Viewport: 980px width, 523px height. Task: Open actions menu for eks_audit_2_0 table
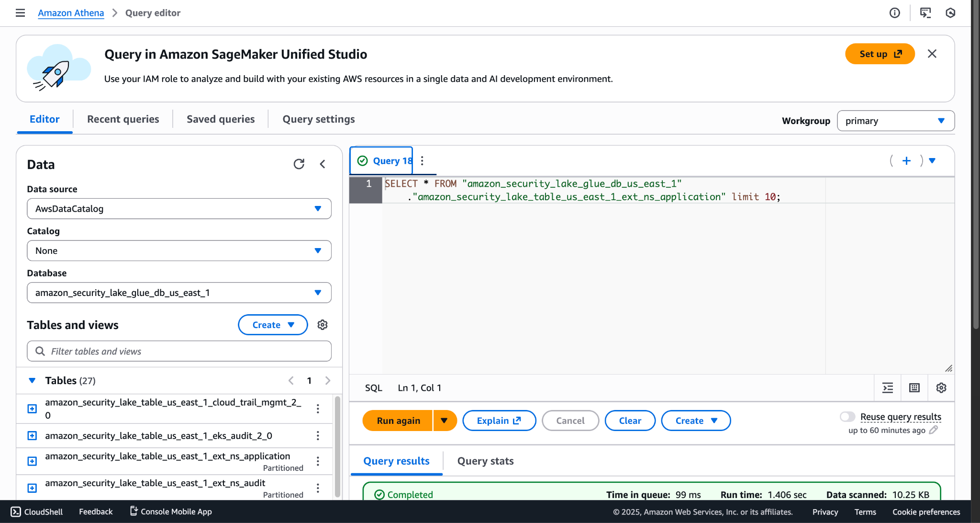pos(318,435)
